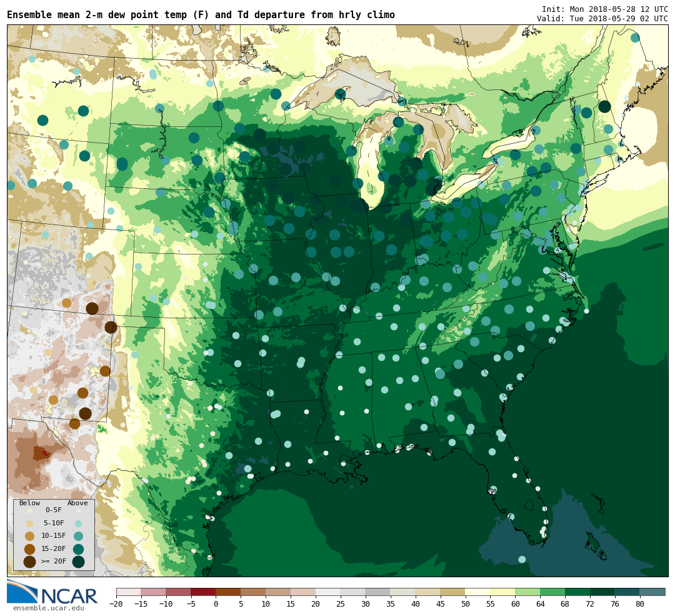Viewport: 675px width, 616px height.
Task: Select the colorbar swatch between 20 and 25
Action: point(328,592)
